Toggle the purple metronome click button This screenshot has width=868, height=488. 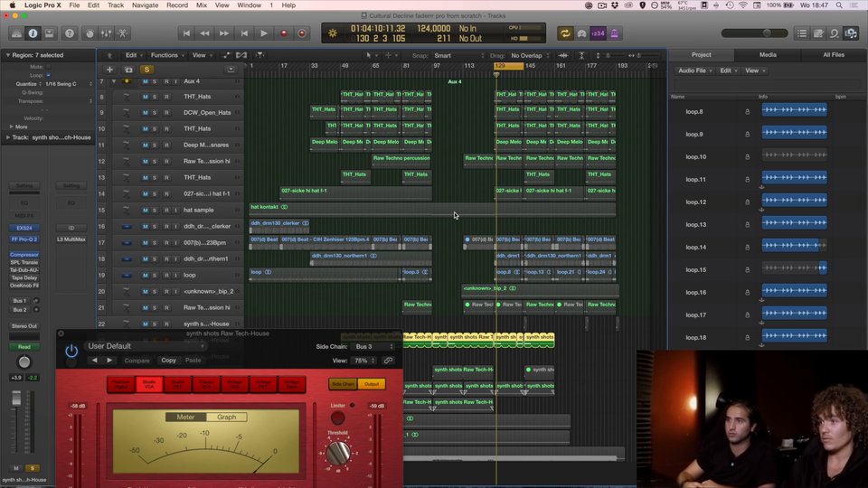615,33
